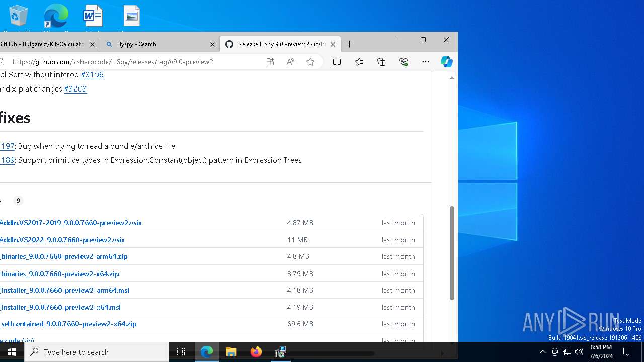Open network status tray icon
The image size is (644, 362).
point(567,352)
